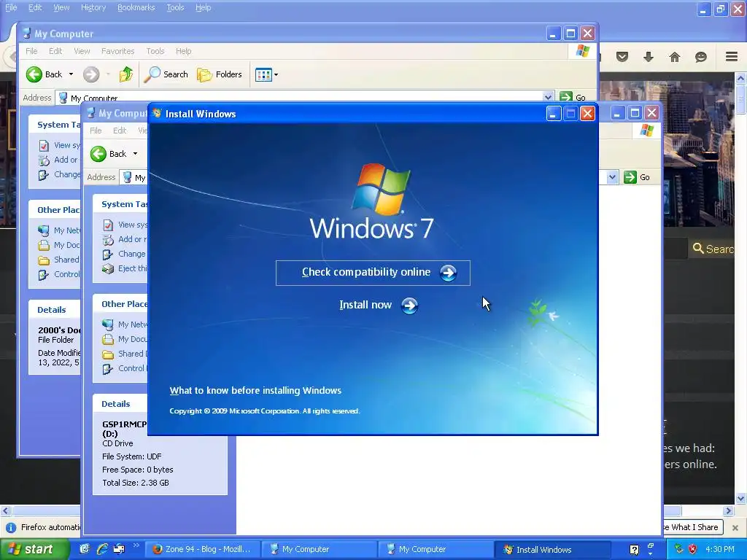
Task: Click the arrow icon beside Check compatibility online
Action: (x=448, y=273)
